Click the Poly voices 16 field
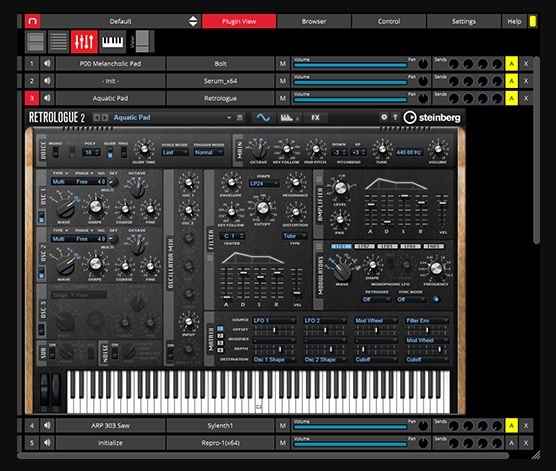 [91, 153]
